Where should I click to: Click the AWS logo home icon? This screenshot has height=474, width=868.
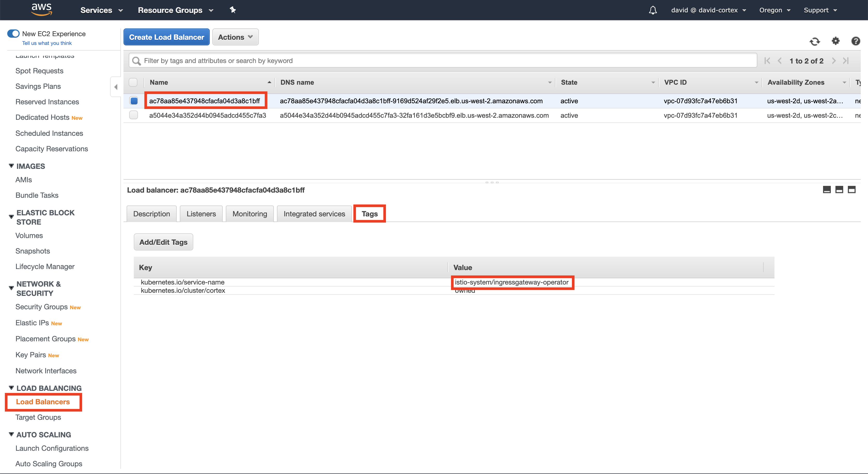(x=41, y=10)
